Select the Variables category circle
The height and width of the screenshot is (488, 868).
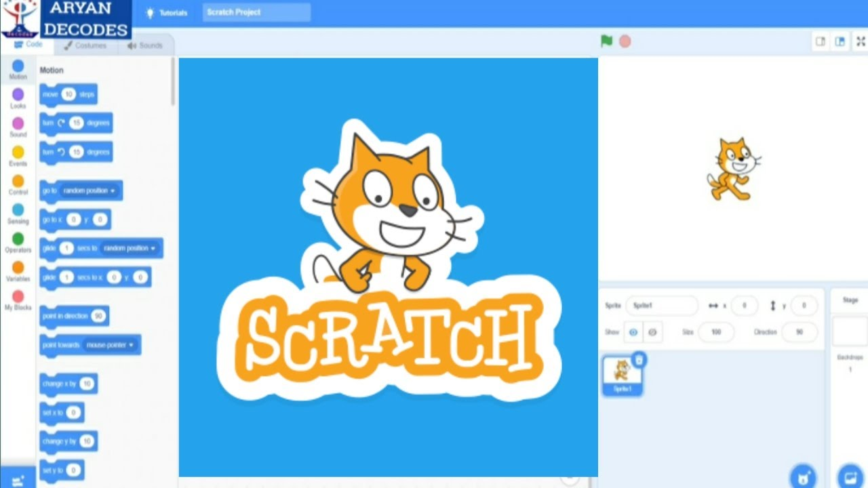pyautogui.click(x=18, y=268)
